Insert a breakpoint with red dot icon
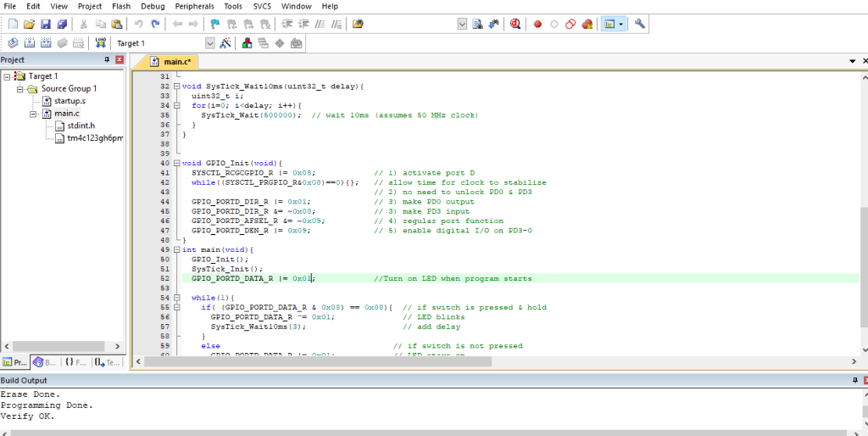868x436 pixels. point(537,24)
